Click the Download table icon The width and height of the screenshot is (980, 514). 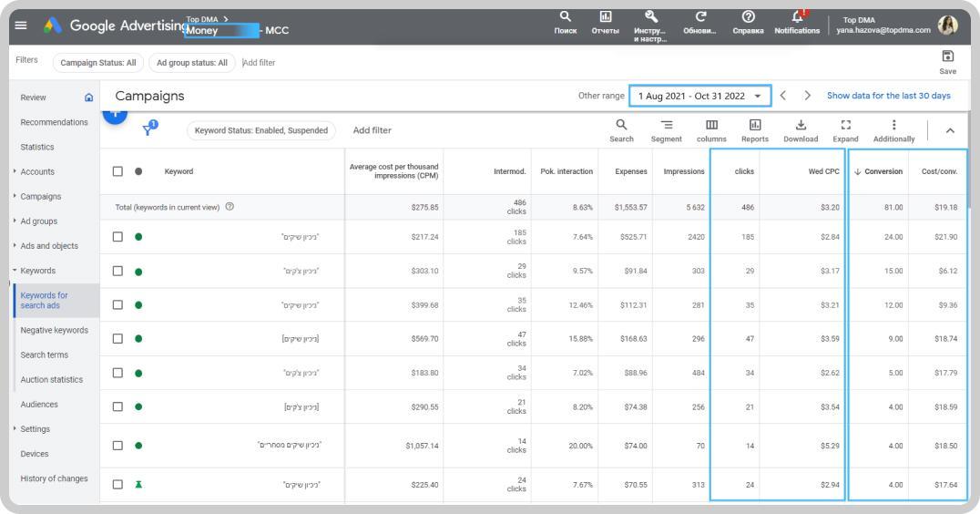click(x=801, y=125)
